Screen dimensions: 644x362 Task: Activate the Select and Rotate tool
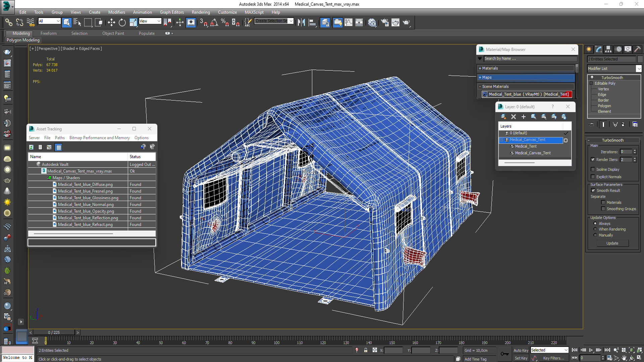[x=122, y=22]
